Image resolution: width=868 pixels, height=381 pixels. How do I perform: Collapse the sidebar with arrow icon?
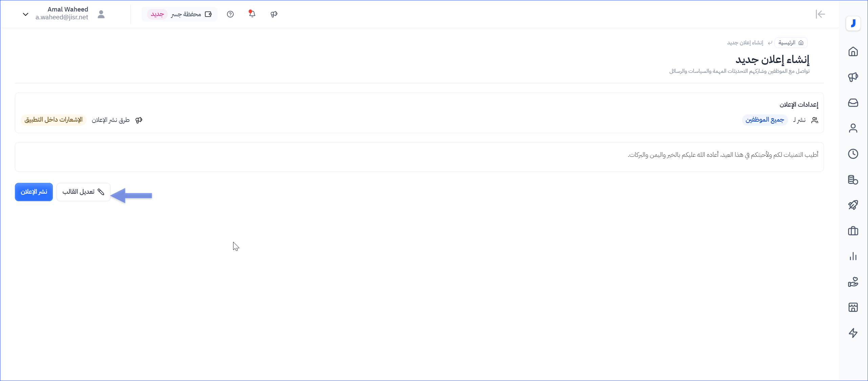pyautogui.click(x=820, y=14)
